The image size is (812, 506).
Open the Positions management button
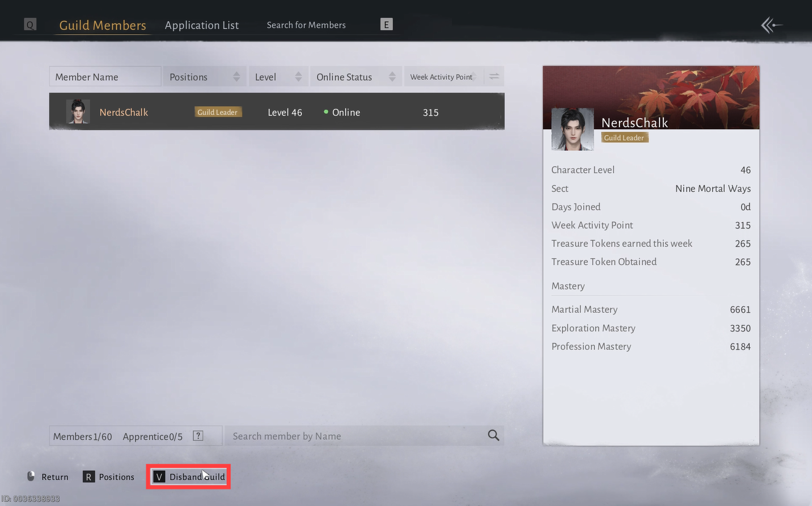tap(109, 477)
